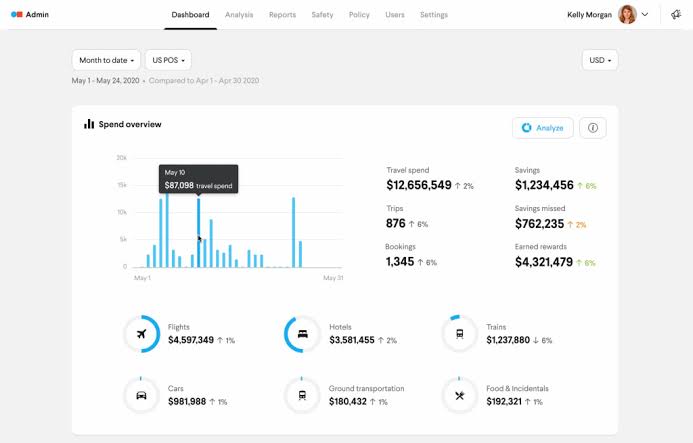Click the Flights airplane icon
693x443 pixels.
[141, 334]
